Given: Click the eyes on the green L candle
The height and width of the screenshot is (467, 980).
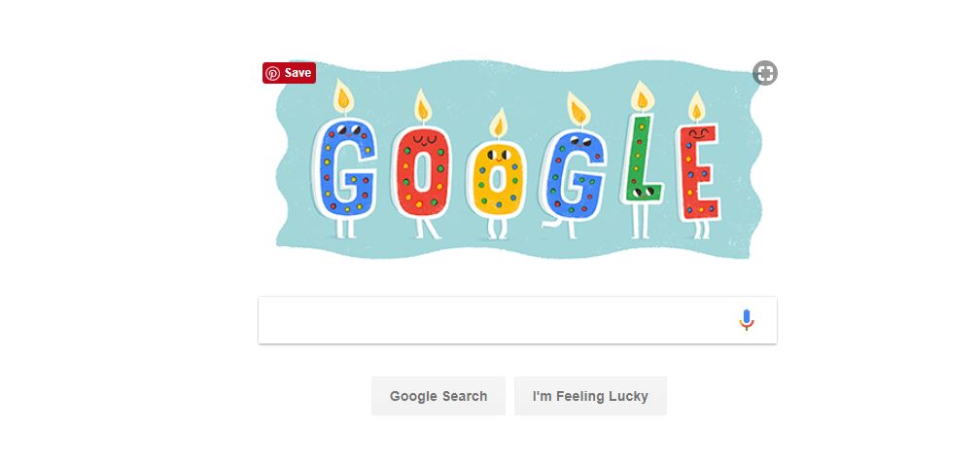Looking at the screenshot, I should click(644, 192).
